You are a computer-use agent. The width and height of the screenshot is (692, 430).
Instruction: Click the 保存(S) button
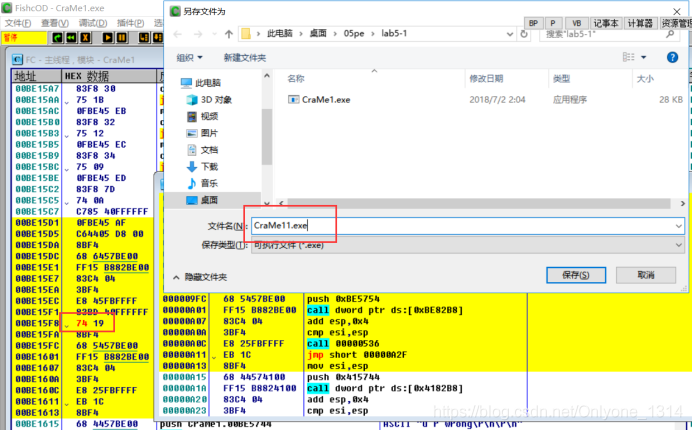point(576,275)
